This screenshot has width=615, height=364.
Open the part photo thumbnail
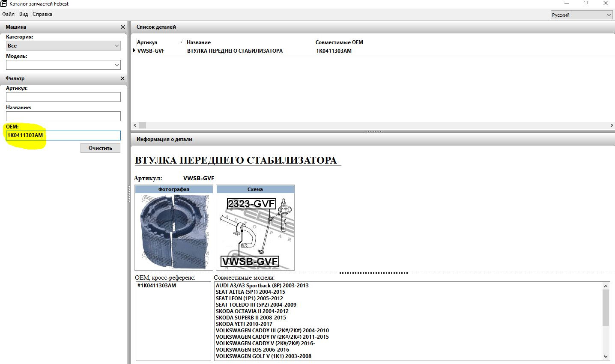174,231
